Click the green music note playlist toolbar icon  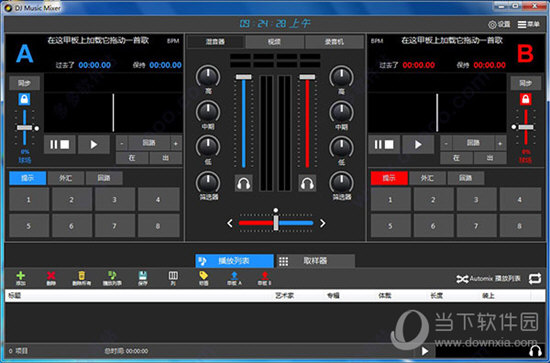point(112,278)
